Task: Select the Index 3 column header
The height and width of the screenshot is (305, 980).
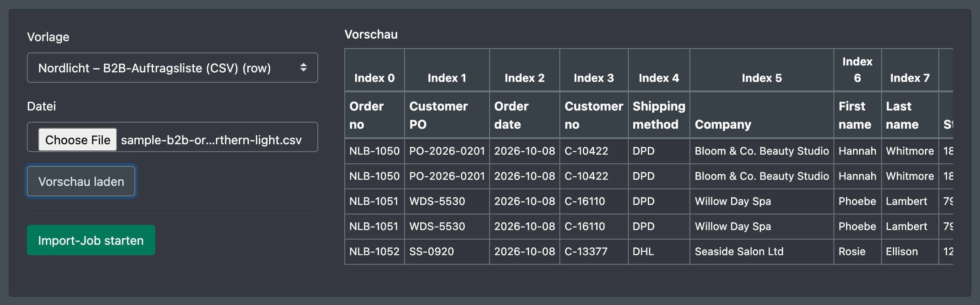Action: click(x=594, y=70)
